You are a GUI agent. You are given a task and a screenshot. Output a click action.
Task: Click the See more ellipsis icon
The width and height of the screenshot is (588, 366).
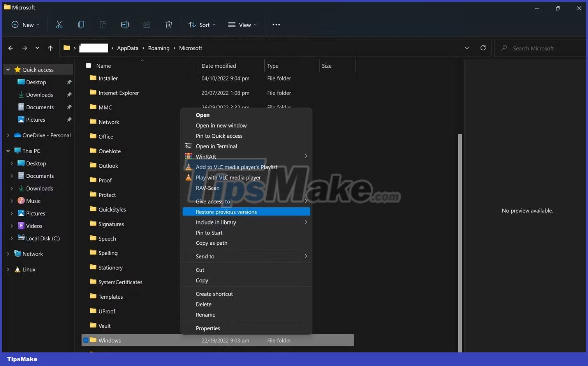point(276,25)
